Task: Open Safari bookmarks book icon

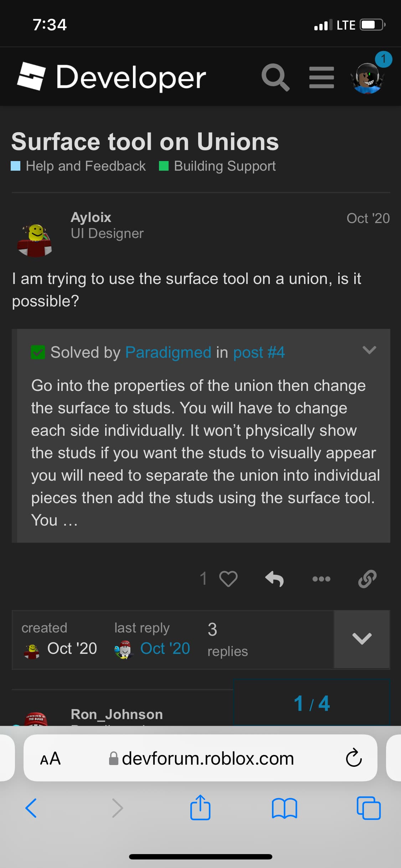Action: pos(284,808)
